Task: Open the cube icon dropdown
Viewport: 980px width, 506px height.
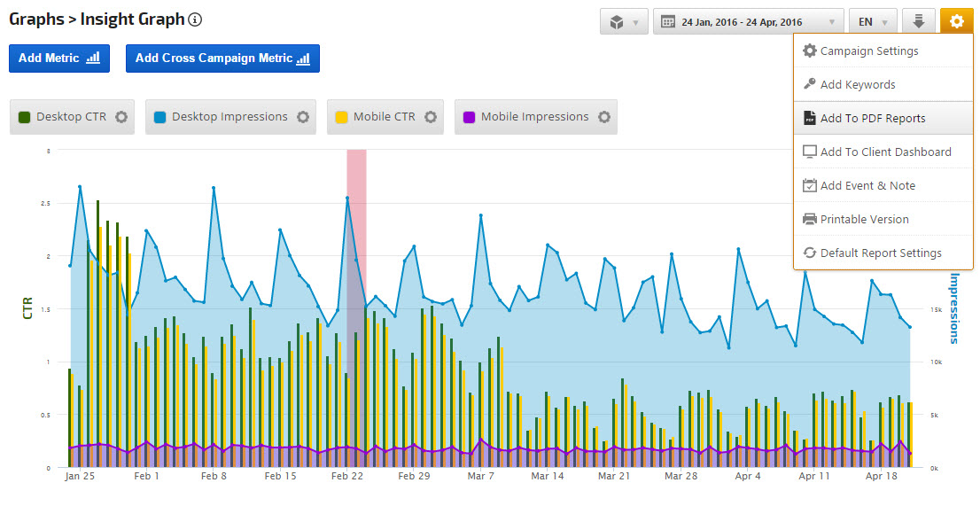Action: pyautogui.click(x=624, y=21)
